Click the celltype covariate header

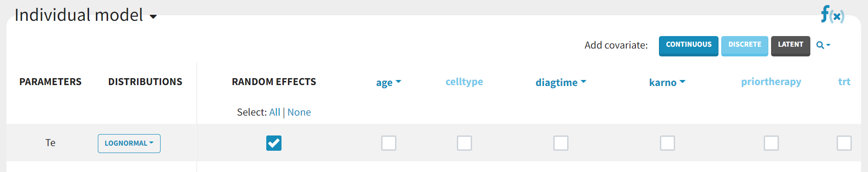tap(464, 82)
